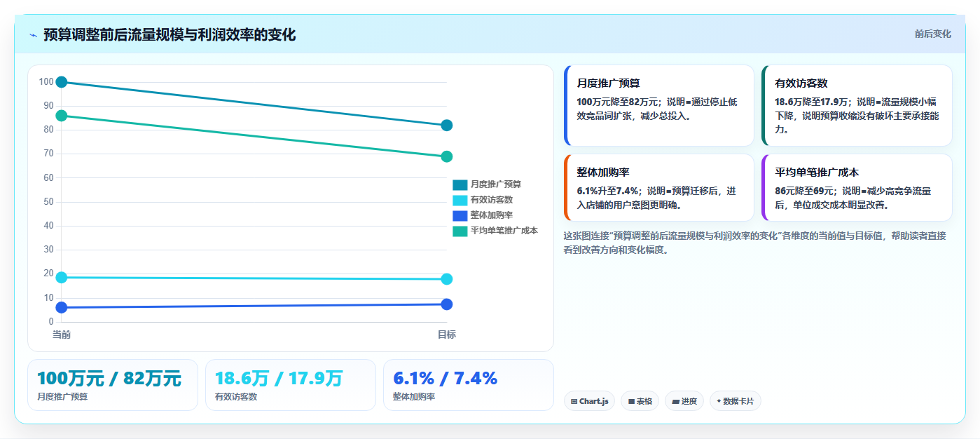Open the 整体加购率 description card
The height and width of the screenshot is (439, 980).
tap(658, 187)
